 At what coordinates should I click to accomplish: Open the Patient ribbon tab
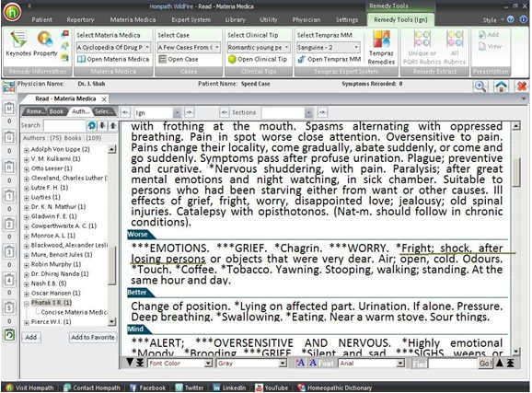point(41,19)
